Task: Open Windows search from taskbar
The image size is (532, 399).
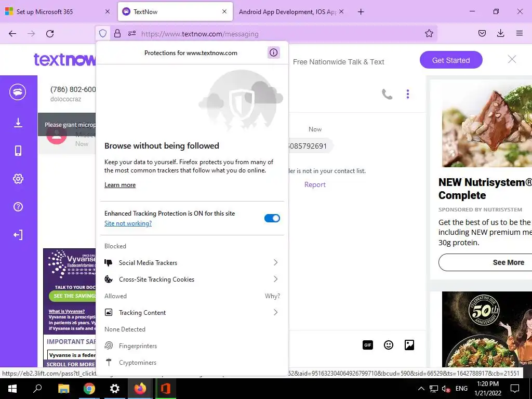Action: pyautogui.click(x=37, y=388)
